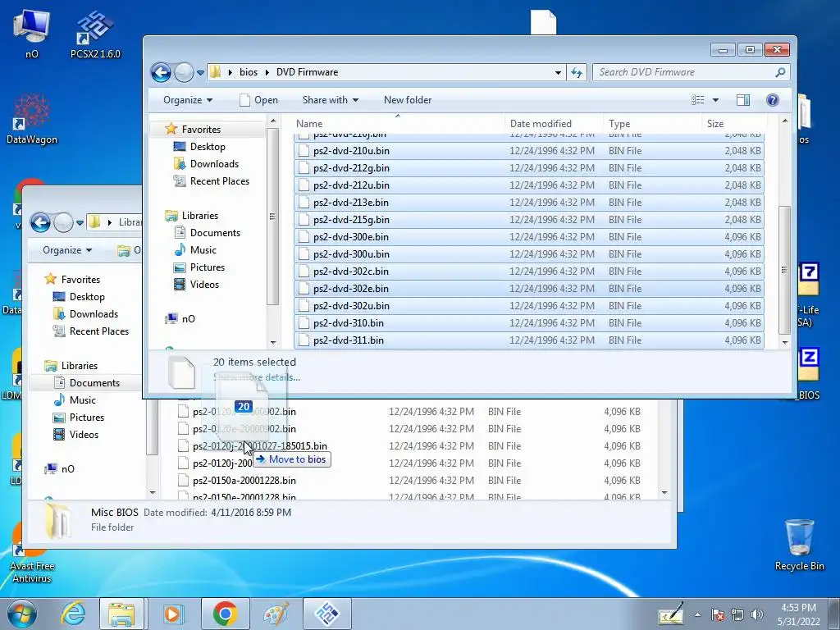Screen dimensions: 840x630
Task: Launch Internet Explorer from taskbar
Action: pos(73,614)
